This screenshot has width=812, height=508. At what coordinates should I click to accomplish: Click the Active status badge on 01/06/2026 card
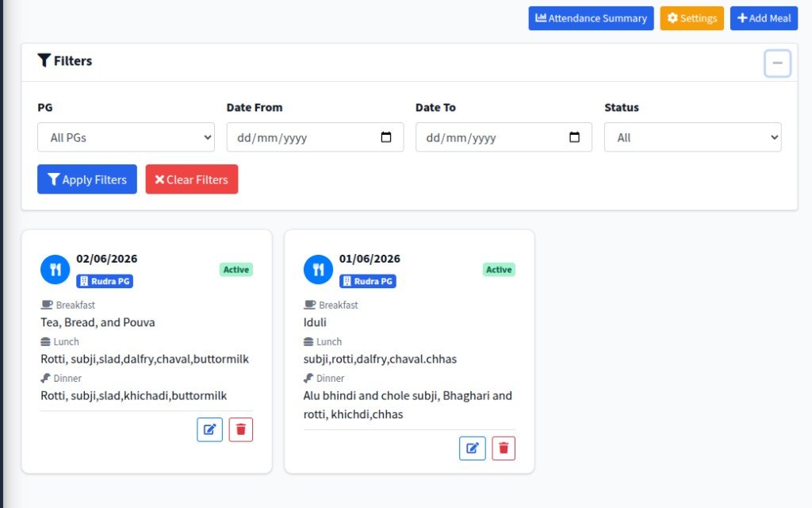(x=499, y=270)
